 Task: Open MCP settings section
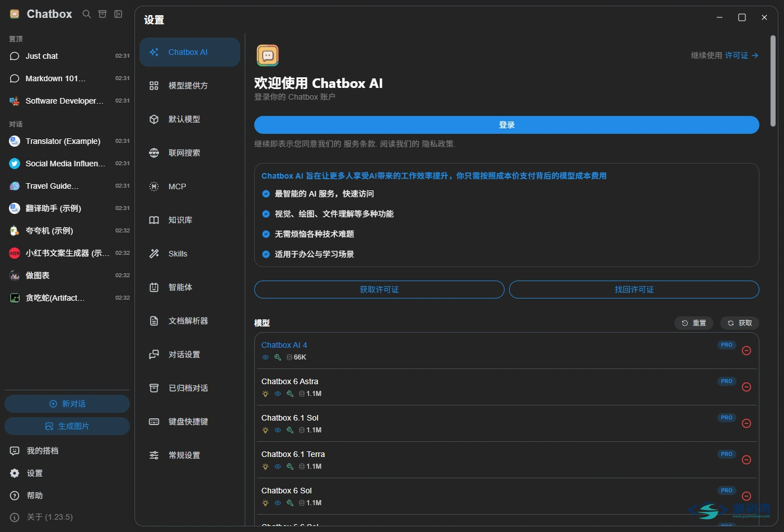click(x=190, y=186)
